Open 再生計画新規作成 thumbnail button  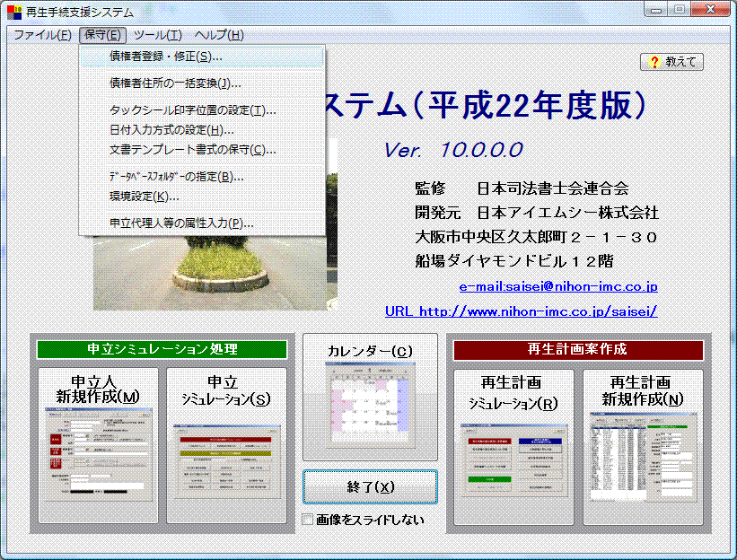pos(642,445)
